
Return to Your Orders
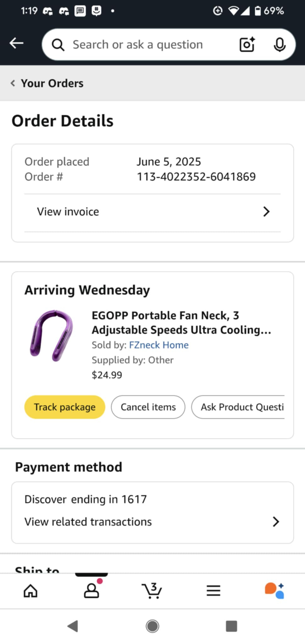[x=47, y=83]
